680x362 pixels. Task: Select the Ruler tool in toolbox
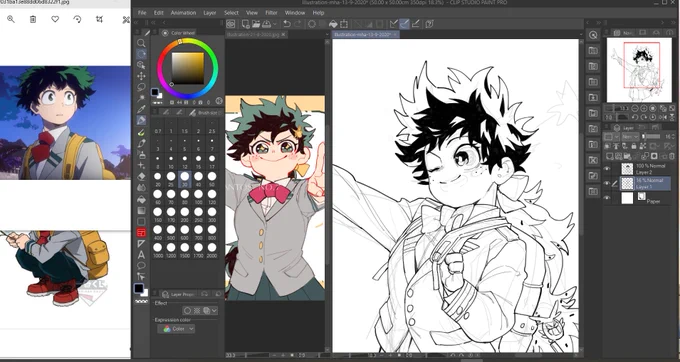pyautogui.click(x=141, y=244)
